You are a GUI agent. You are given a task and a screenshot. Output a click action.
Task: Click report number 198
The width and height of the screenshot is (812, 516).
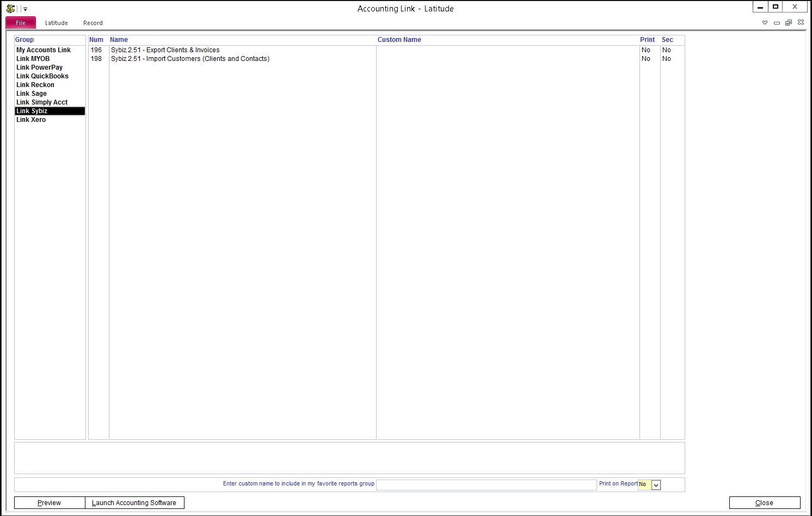[x=96, y=59]
